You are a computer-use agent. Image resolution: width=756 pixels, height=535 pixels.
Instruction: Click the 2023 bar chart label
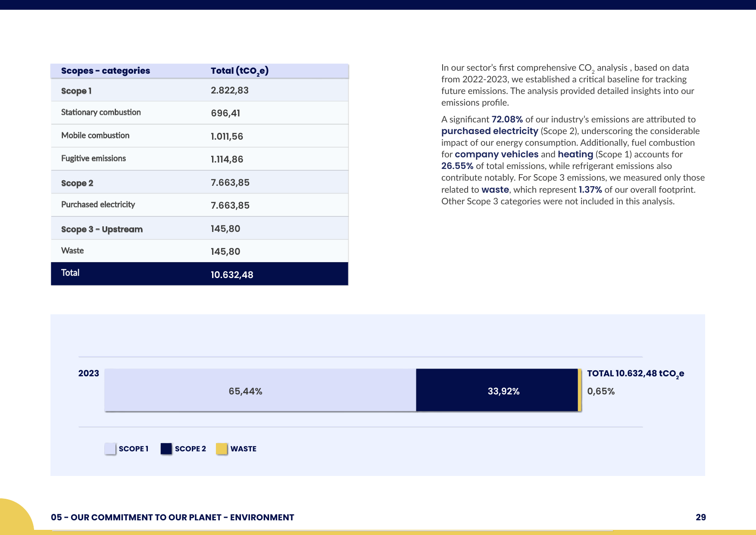(x=89, y=373)
